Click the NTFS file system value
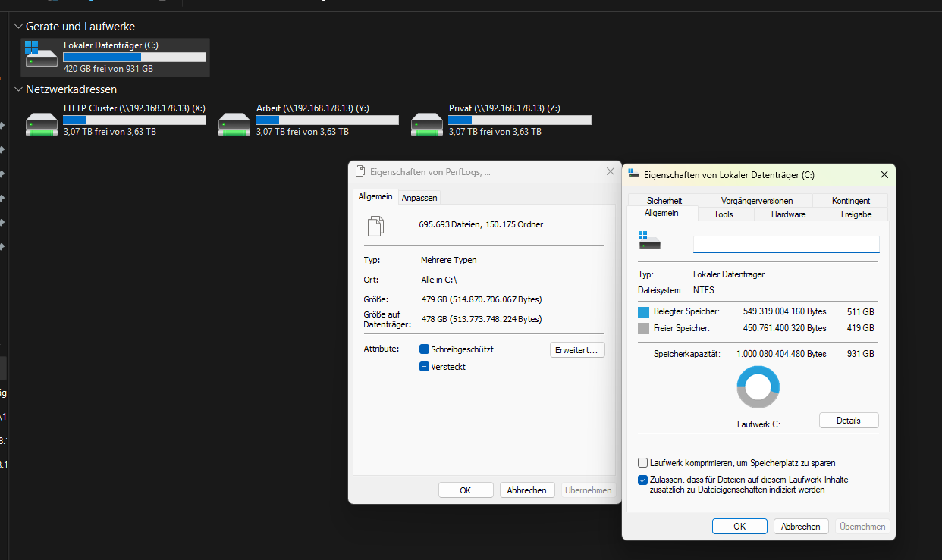The image size is (942, 560). tap(704, 290)
